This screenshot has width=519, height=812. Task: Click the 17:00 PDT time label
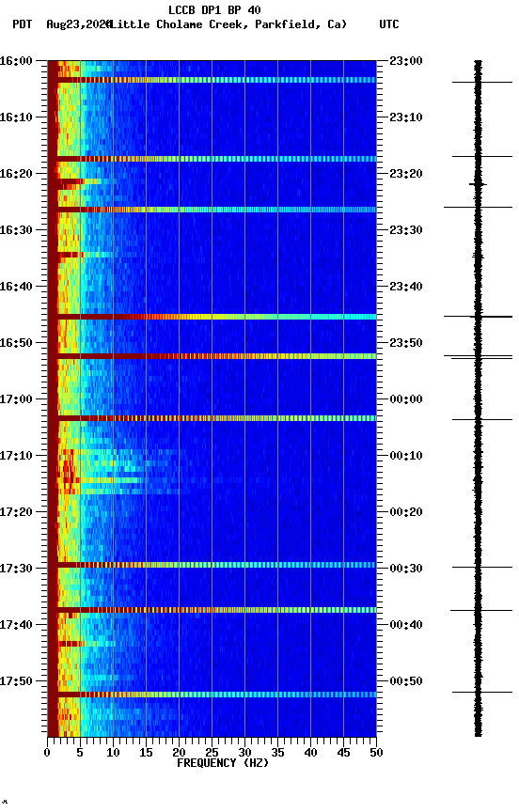point(16,399)
